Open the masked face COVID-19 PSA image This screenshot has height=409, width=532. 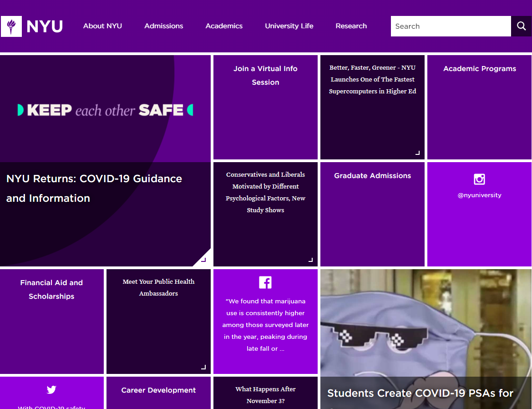(426, 322)
